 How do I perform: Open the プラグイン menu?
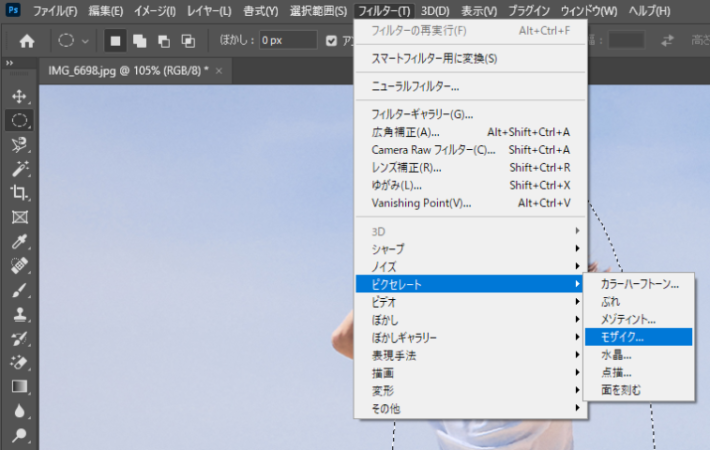click(x=528, y=10)
